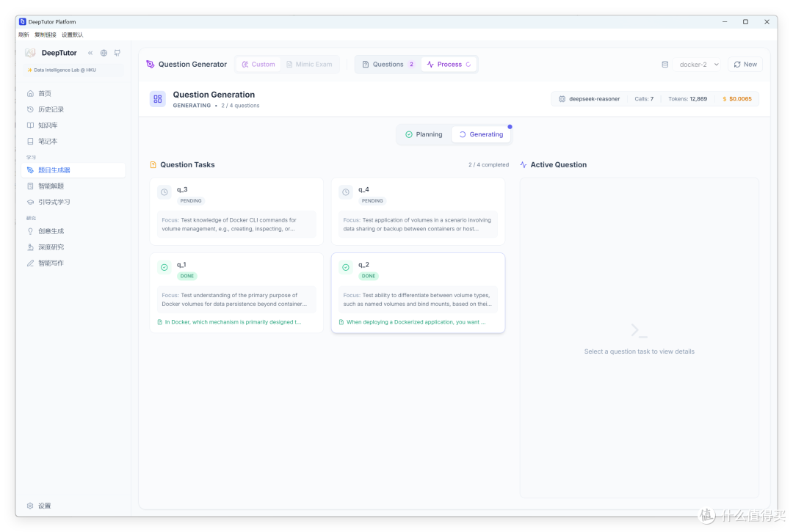The height and width of the screenshot is (532, 793).
Task: Select the Planning stage tab
Action: 424,134
